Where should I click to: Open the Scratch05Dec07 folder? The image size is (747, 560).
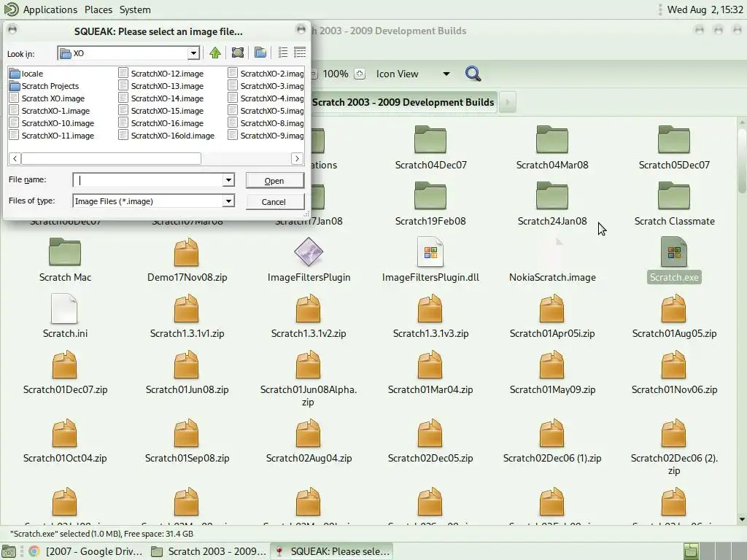coord(674,147)
